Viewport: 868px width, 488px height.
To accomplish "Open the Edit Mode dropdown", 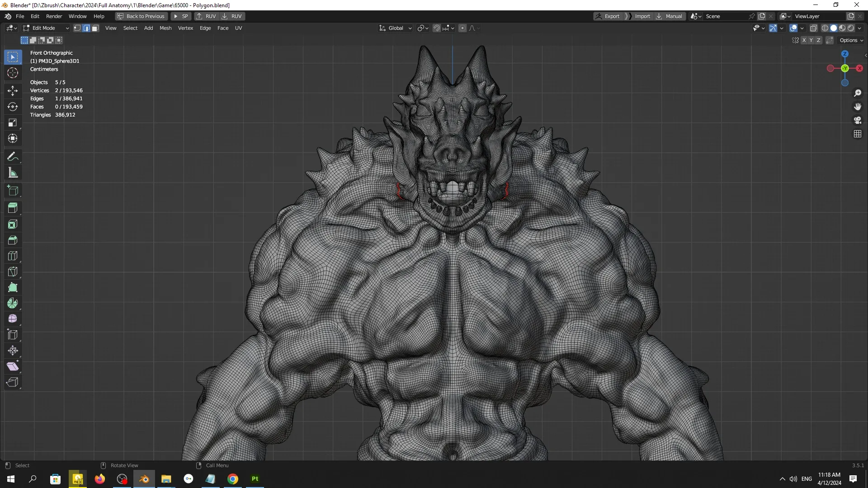I will pyautogui.click(x=46, y=28).
